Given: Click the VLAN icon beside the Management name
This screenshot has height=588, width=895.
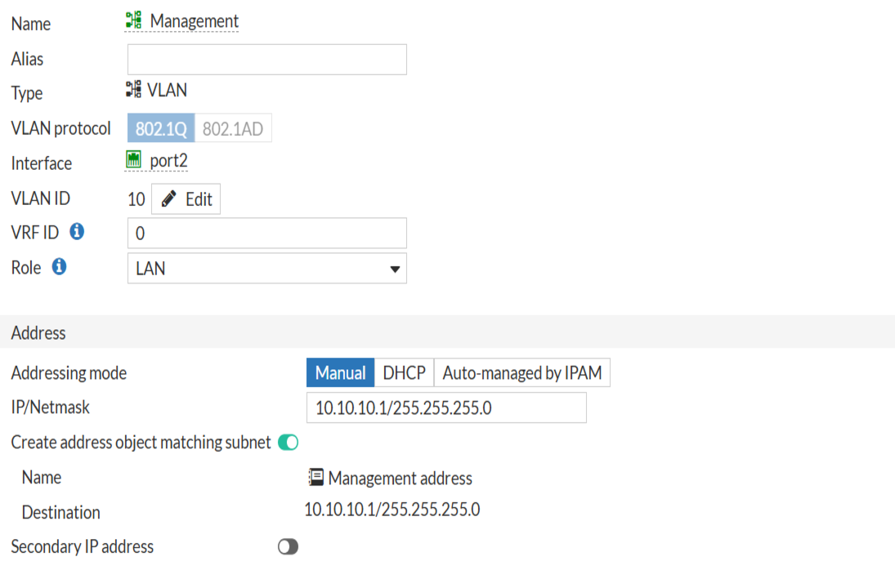Looking at the screenshot, I should (132, 20).
